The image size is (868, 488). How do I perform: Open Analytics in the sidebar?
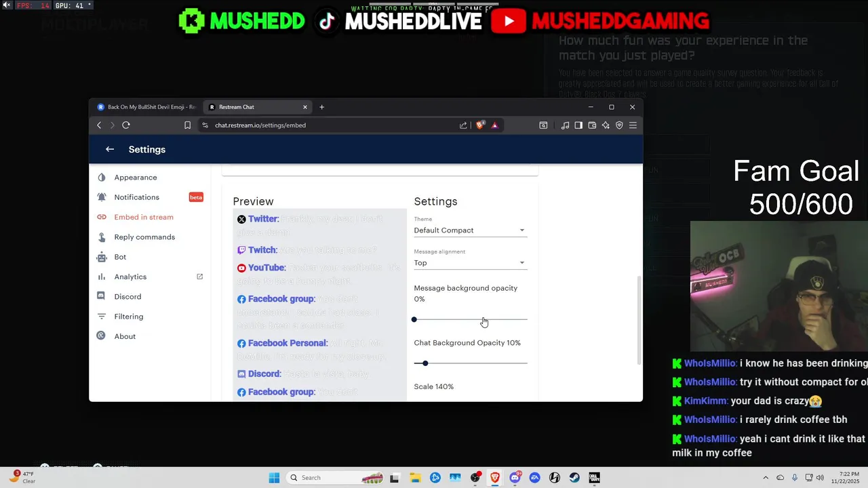(x=130, y=277)
